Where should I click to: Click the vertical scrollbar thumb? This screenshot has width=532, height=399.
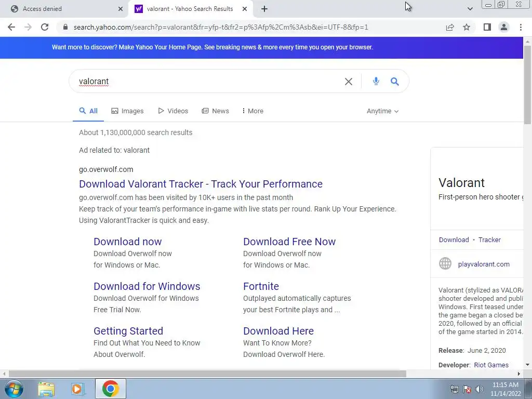[528, 85]
